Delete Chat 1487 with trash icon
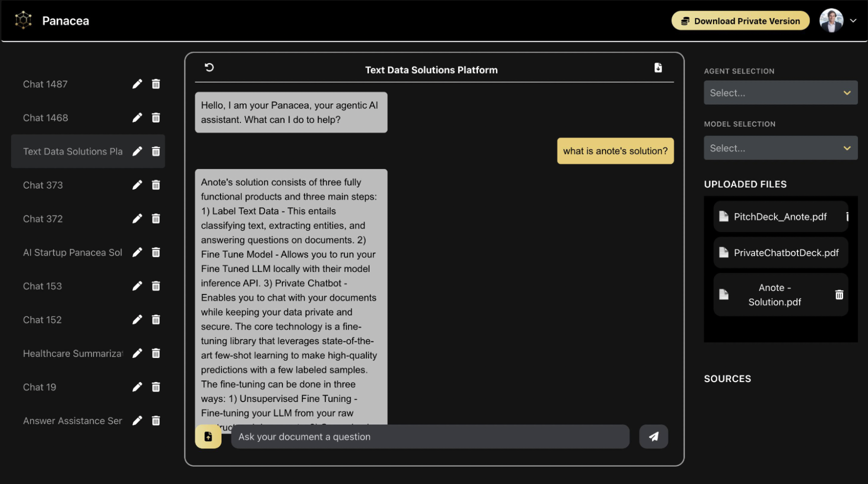 [x=156, y=84]
